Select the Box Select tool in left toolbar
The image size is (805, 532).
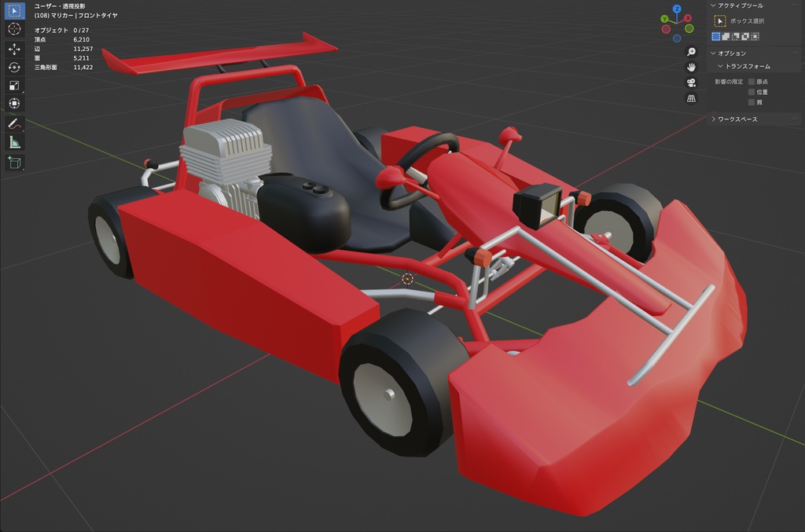pos(14,10)
